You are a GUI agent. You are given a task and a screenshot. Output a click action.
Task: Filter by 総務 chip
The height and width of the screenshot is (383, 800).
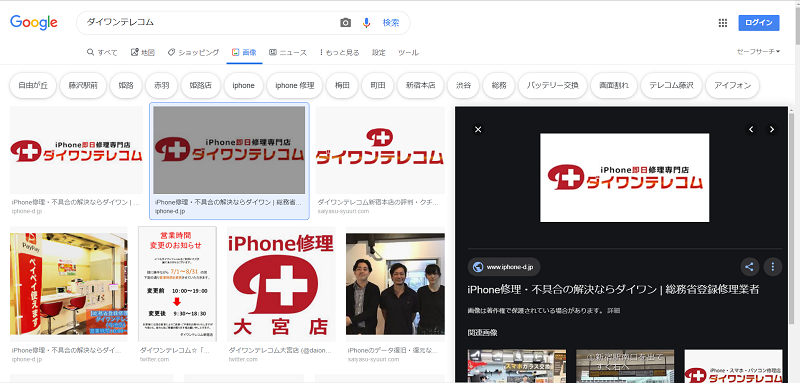(x=498, y=86)
